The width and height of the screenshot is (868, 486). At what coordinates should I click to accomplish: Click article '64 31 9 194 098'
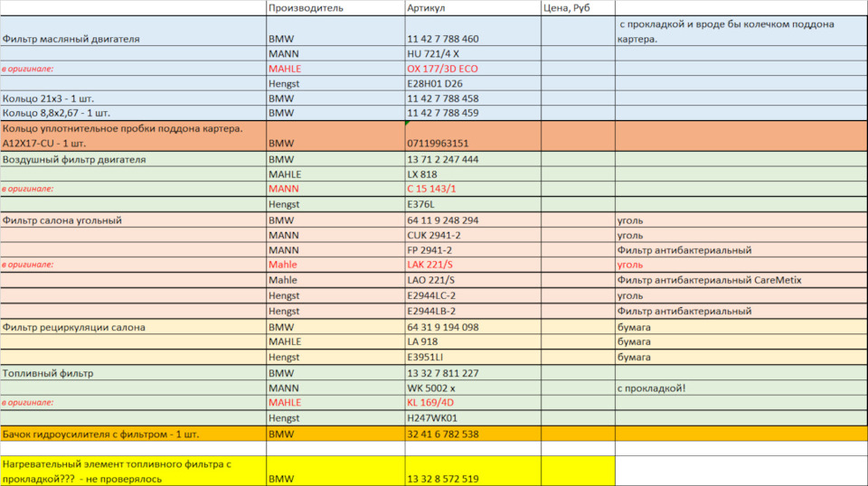(473, 327)
